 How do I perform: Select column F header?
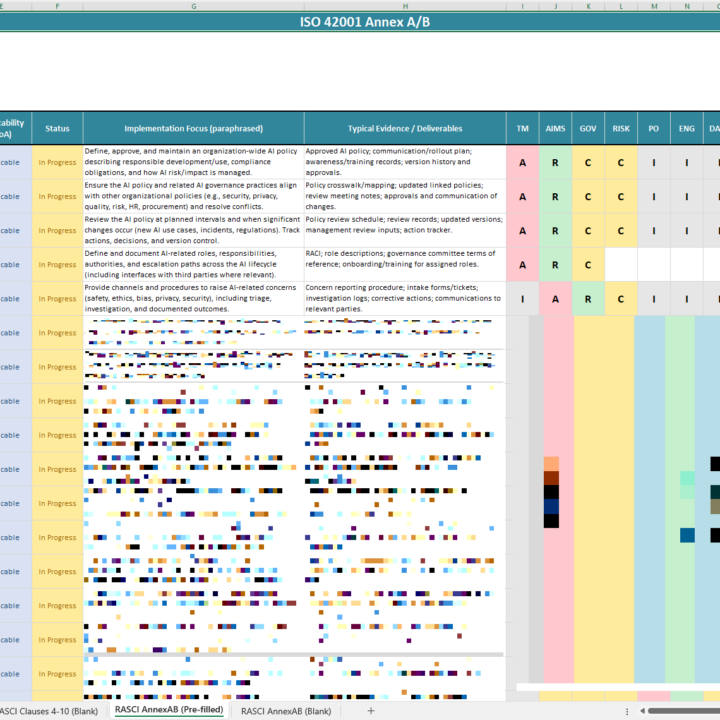(x=57, y=6)
